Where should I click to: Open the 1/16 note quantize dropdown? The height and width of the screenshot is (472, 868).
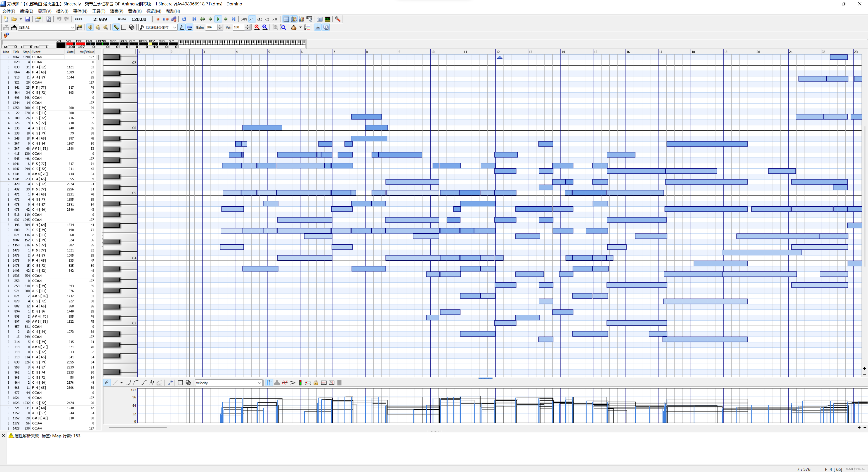174,27
